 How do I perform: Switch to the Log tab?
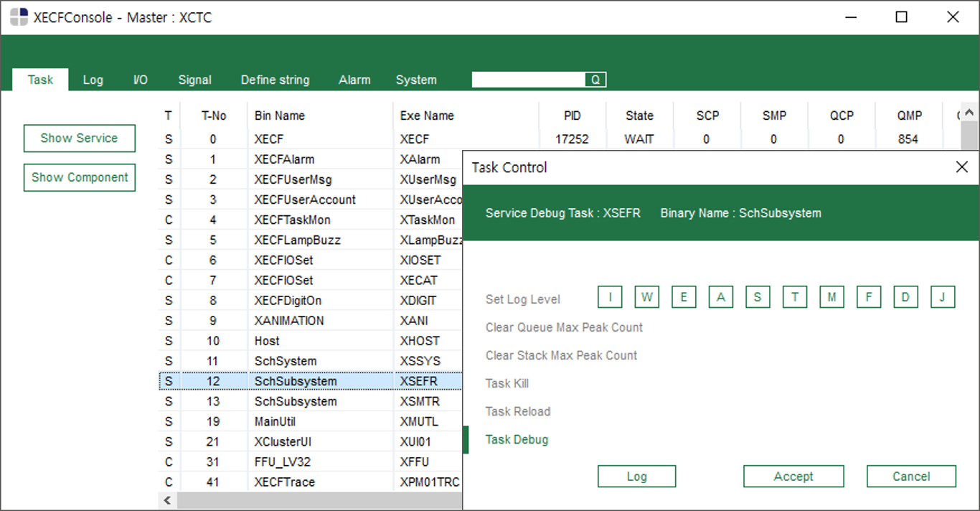coord(93,80)
